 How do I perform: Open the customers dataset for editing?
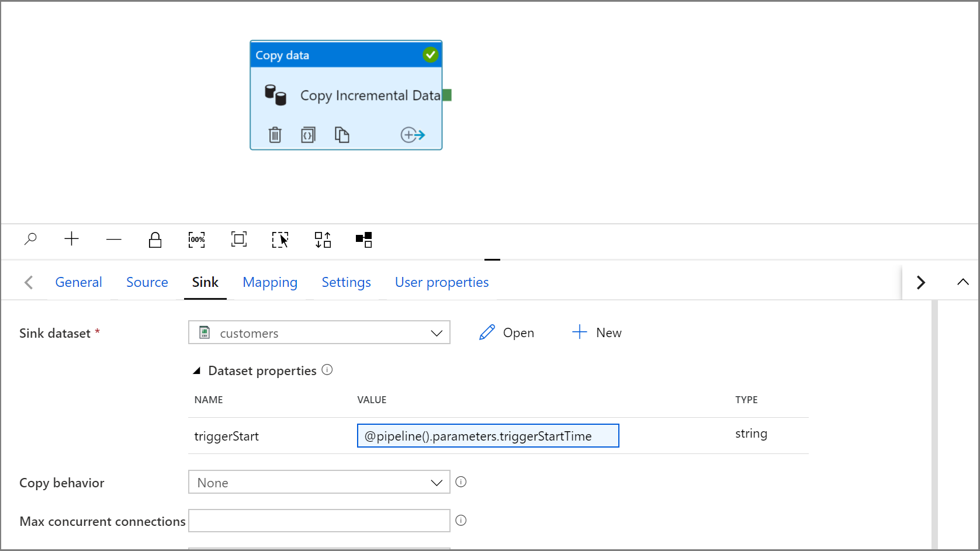[x=507, y=332]
